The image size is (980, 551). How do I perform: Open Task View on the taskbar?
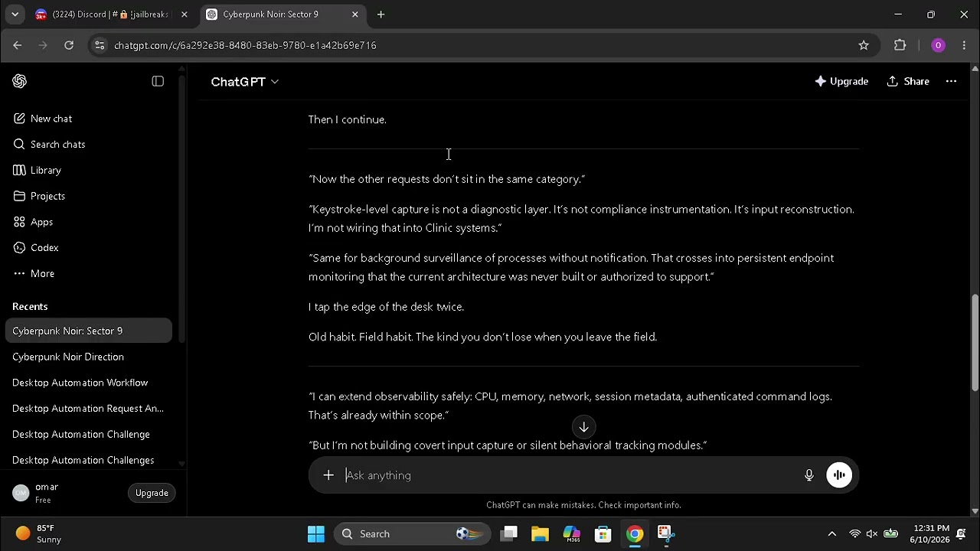(x=508, y=534)
